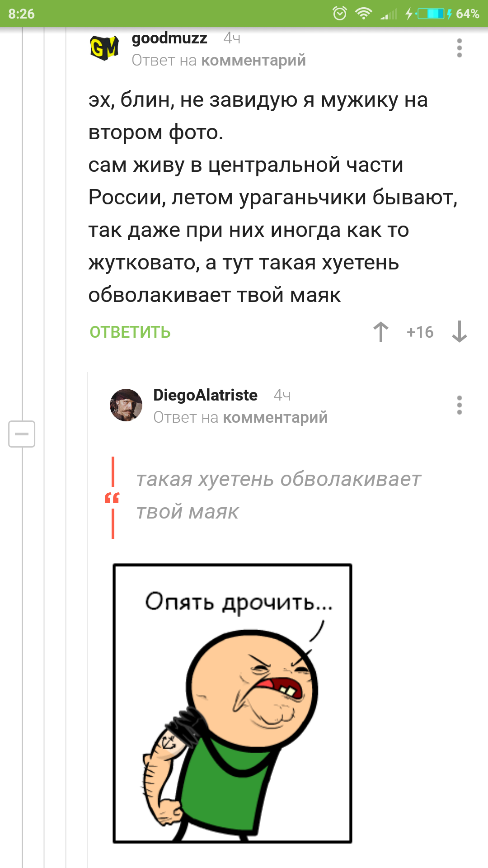488x868 pixels.
Task: Tap the Wi-Fi status bar icon
Action: [363, 14]
